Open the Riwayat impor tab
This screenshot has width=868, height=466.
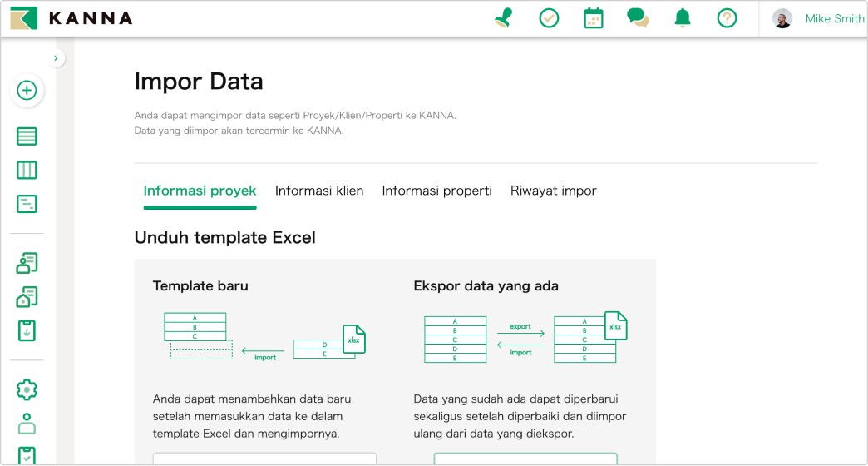[x=554, y=191]
